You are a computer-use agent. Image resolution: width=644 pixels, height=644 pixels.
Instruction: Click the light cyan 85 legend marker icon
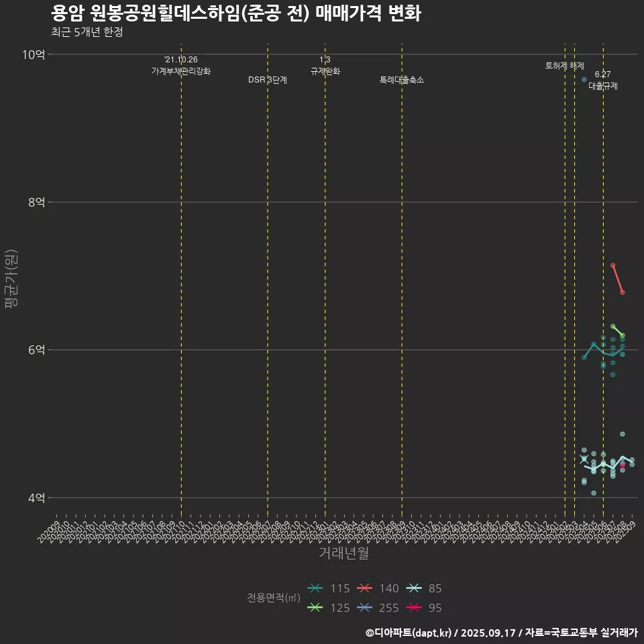414,588
